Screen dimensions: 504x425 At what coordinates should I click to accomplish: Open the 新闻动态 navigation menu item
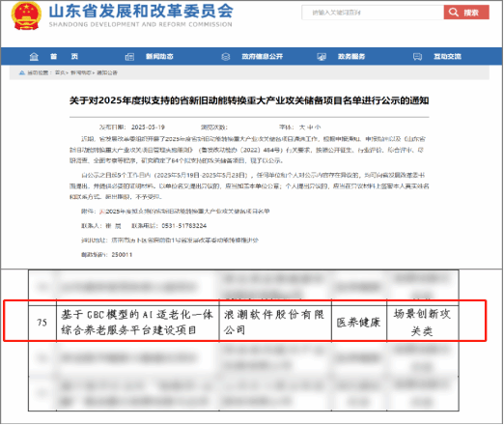159,57
